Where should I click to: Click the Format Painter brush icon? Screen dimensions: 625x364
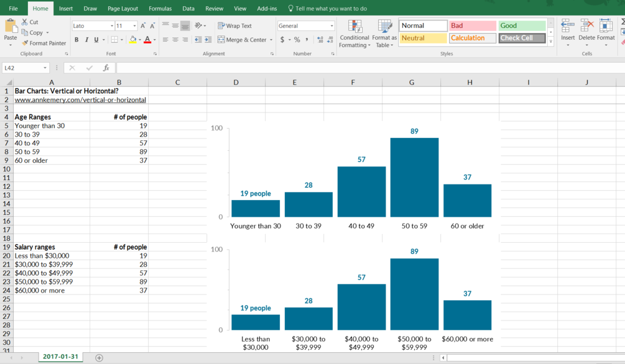click(25, 43)
